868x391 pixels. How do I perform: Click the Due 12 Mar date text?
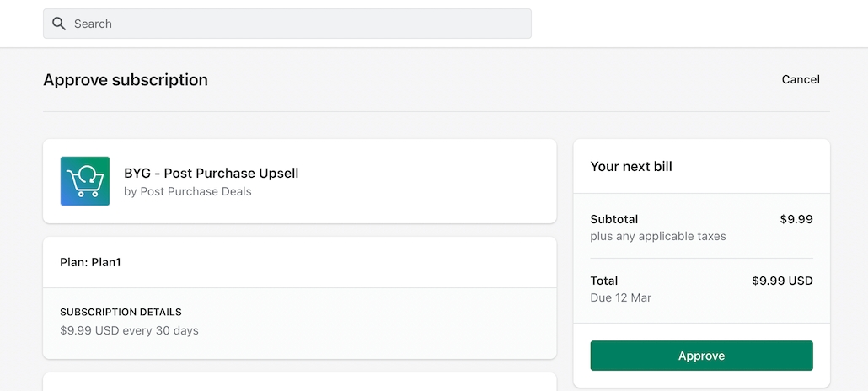pos(620,297)
